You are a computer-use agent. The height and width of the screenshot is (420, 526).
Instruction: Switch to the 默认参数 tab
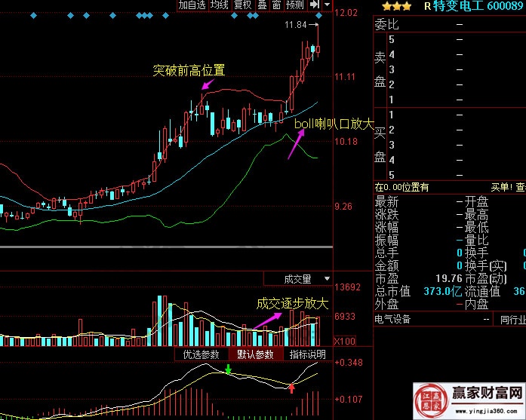pyautogui.click(x=255, y=354)
